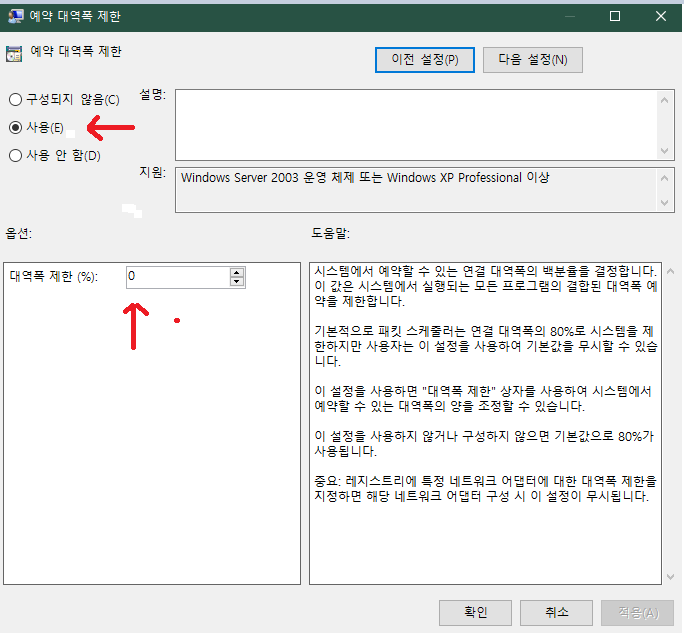The height and width of the screenshot is (633, 684).
Task: Click the policy setting icon beside 예약 대역폭 제한 heading
Action: point(14,54)
